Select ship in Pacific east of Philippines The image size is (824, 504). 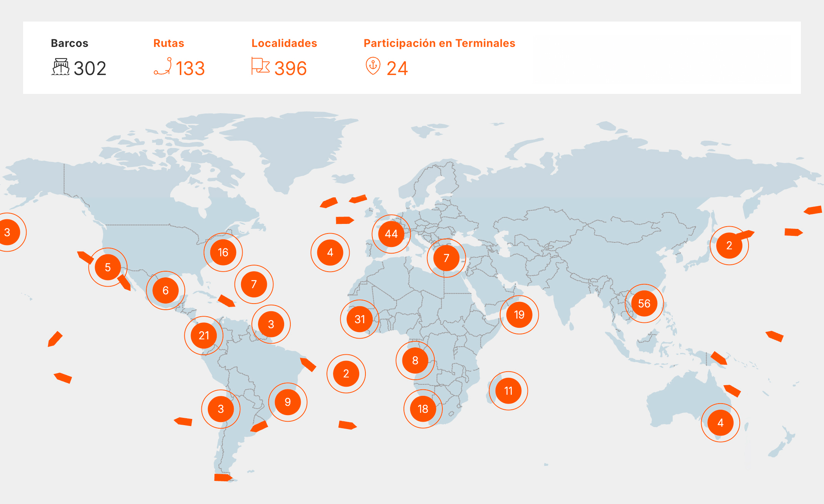[x=774, y=336]
